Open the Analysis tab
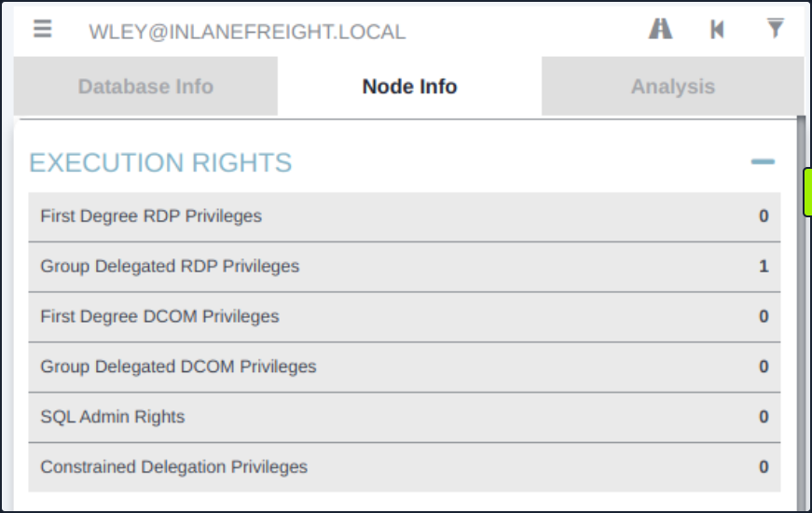This screenshot has height=513, width=812. tap(672, 87)
